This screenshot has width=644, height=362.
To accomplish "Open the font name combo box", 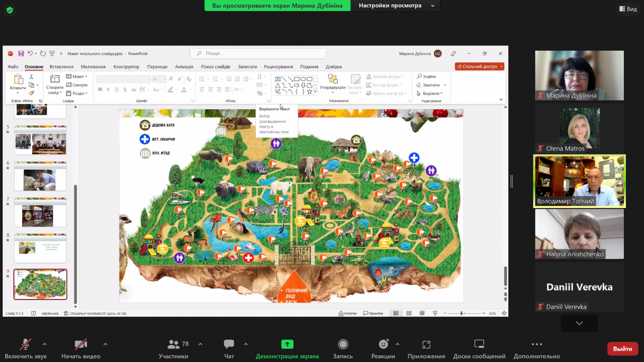I will pos(123,79).
